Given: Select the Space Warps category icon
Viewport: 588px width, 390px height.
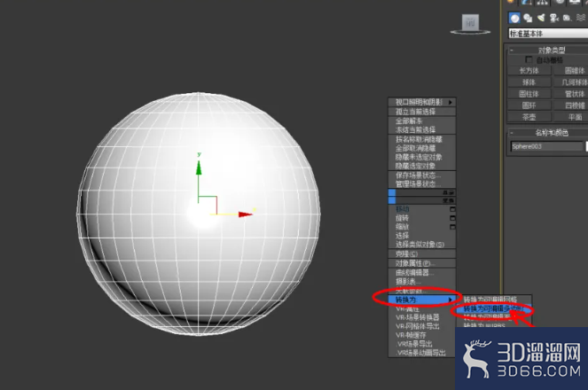Looking at the screenshot, I should [581, 18].
